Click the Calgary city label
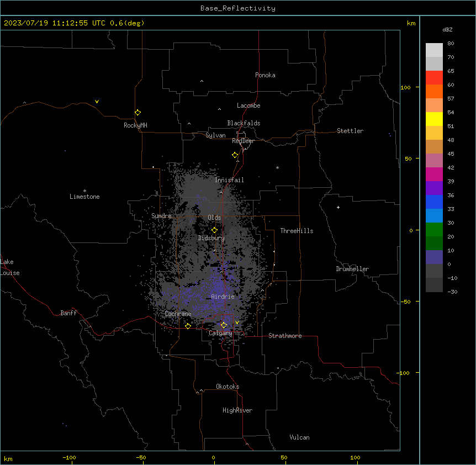The image size is (476, 465). pyautogui.click(x=220, y=333)
